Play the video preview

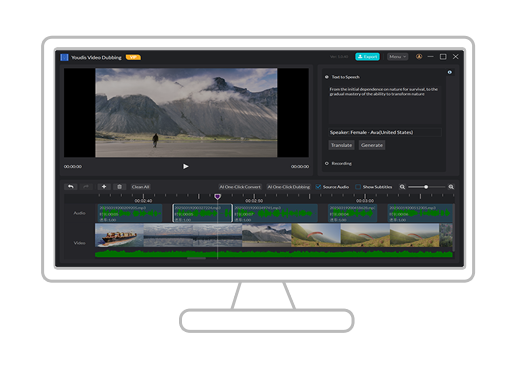(186, 166)
